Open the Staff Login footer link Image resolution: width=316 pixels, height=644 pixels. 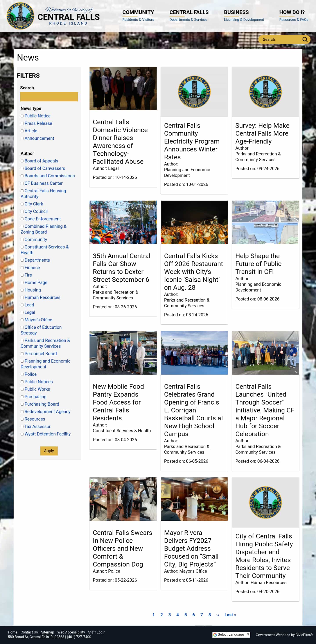97,632
